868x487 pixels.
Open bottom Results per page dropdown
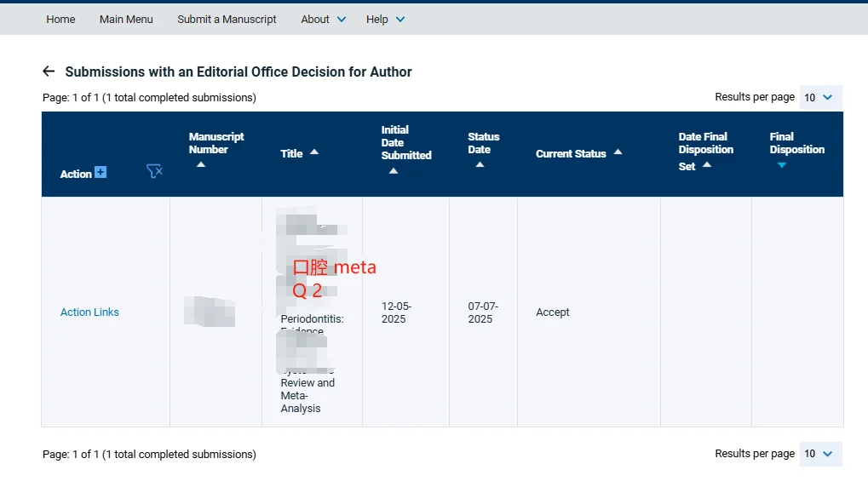(x=820, y=454)
